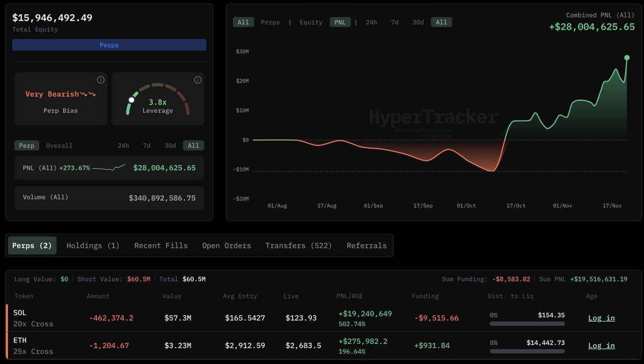Select the All account filter on the chart
Viewport: 644px width, 364px height.
coord(243,22)
